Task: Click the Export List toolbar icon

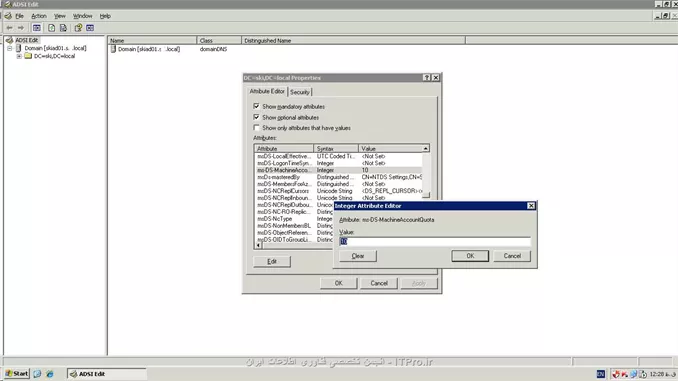Action: tap(64, 28)
